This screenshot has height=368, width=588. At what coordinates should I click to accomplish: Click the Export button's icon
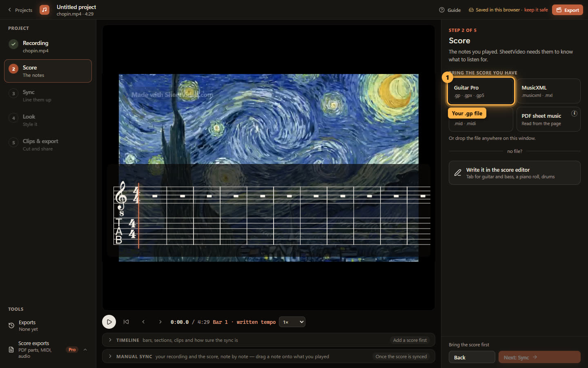[x=559, y=10]
